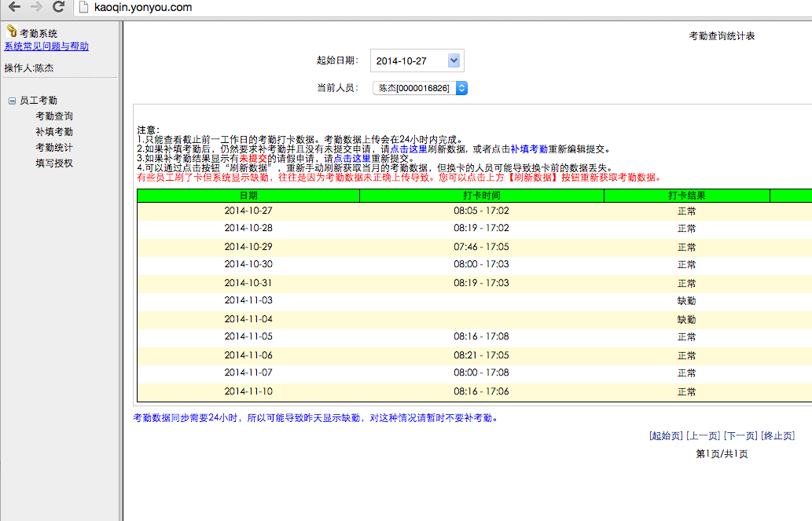
Task: Click the browser back arrow
Action: [14, 7]
